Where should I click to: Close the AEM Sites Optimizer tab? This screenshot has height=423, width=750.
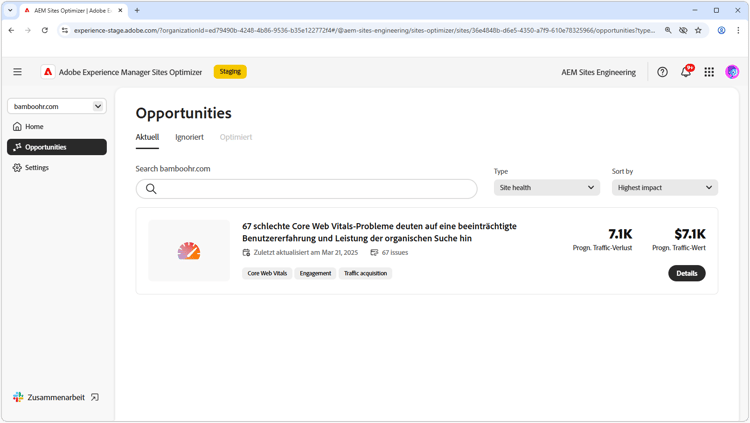(x=120, y=10)
